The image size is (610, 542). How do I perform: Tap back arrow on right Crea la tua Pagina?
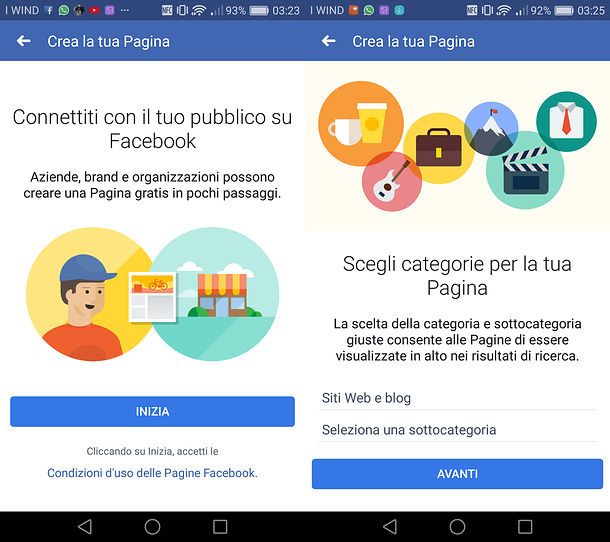point(329,41)
